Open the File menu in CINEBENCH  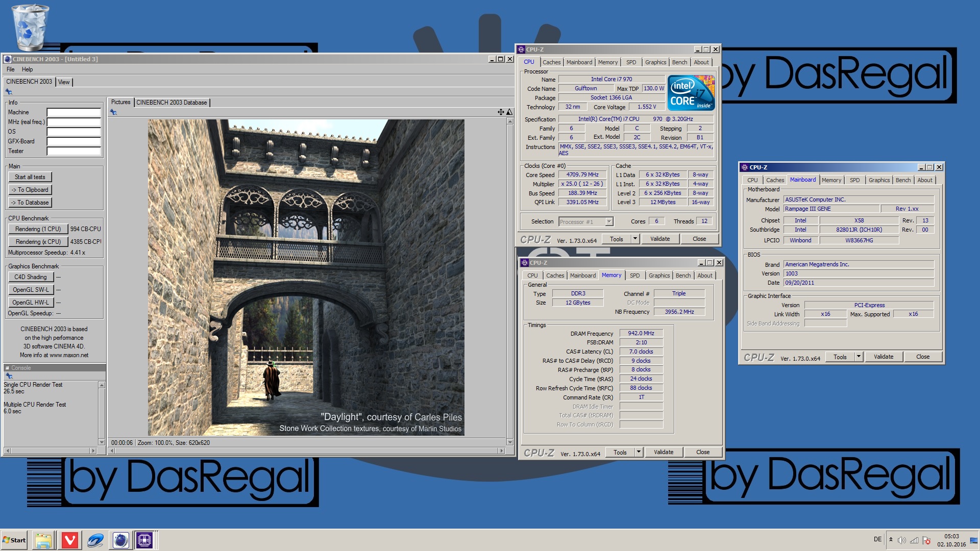coord(10,69)
